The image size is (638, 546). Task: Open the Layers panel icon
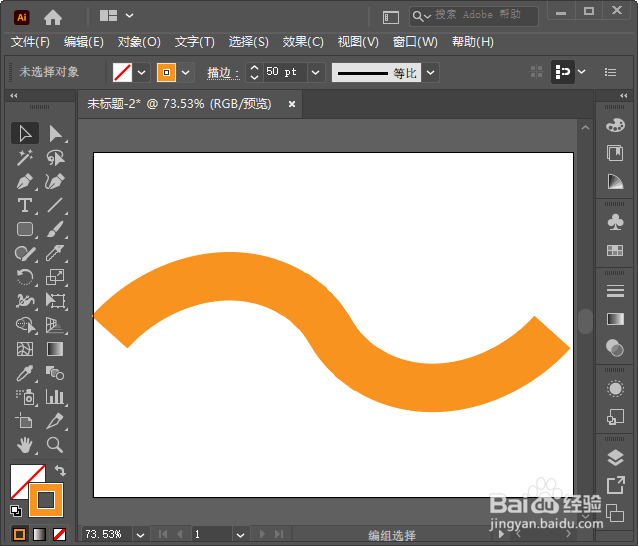point(615,458)
